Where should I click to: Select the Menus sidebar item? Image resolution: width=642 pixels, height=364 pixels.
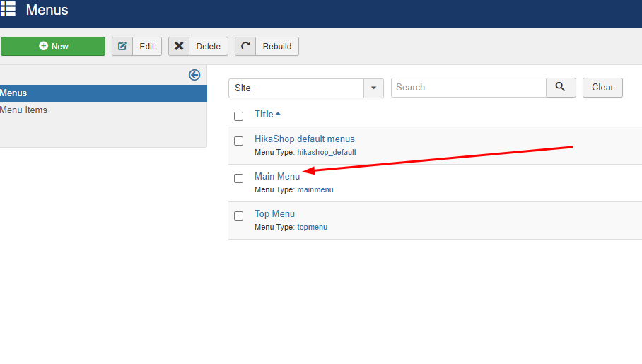103,93
